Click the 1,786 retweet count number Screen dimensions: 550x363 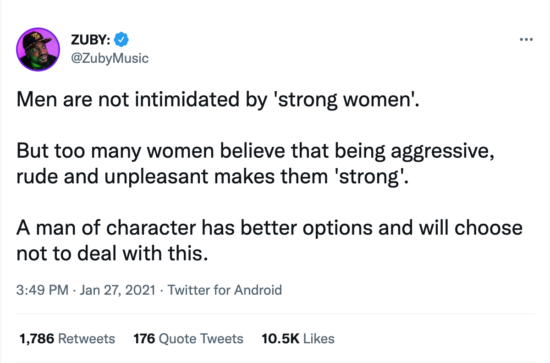point(37,339)
